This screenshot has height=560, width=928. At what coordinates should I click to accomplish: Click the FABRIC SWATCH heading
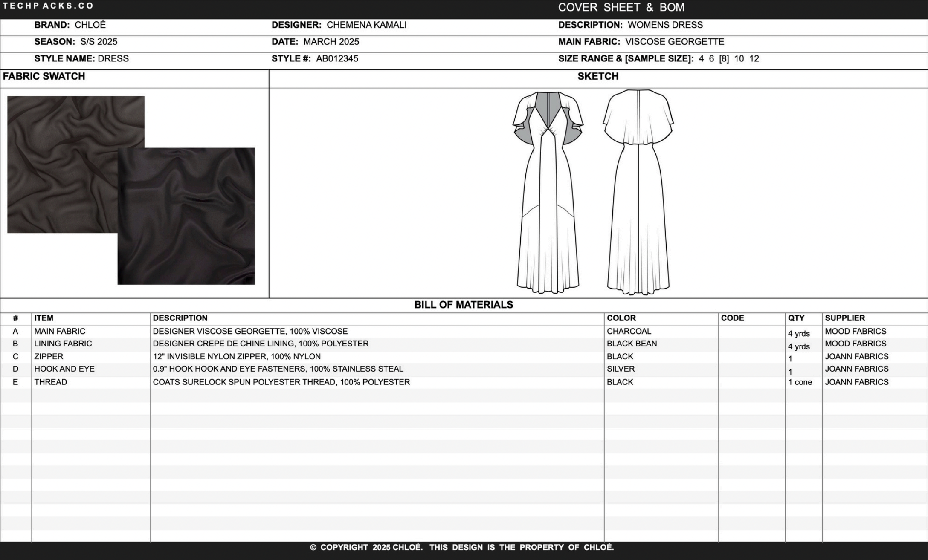tap(44, 76)
